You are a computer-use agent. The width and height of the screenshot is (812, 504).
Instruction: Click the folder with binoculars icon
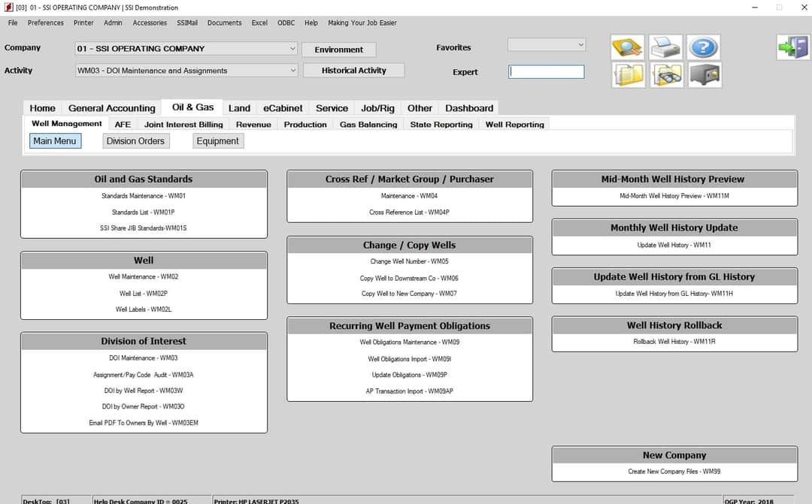[x=665, y=74]
